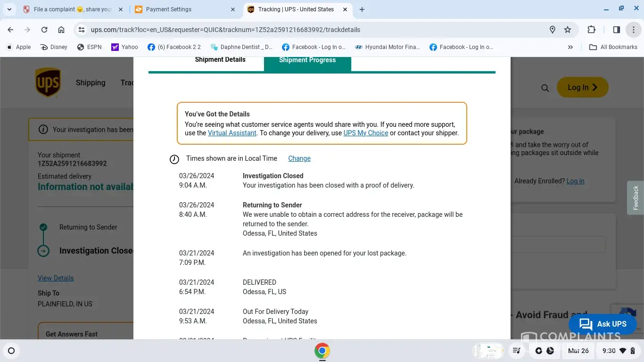Screen dimensions: 644x362
Task: Click the info icon in investigation banner
Action: coord(43,130)
